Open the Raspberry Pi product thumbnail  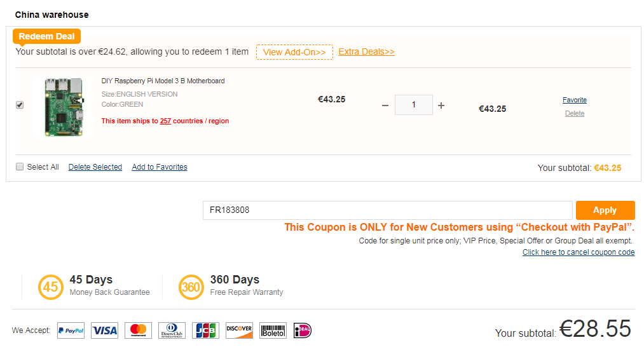(64, 107)
